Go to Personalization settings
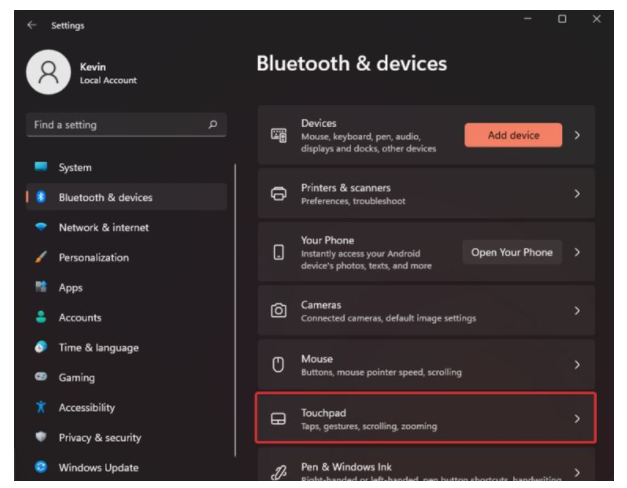Image resolution: width=627 pixels, height=488 pixels. point(93,258)
